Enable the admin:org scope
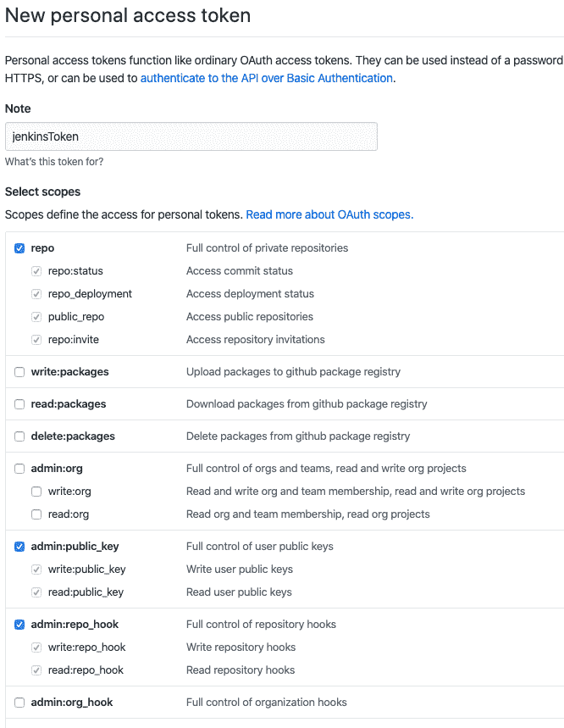564x728 pixels. 19,469
